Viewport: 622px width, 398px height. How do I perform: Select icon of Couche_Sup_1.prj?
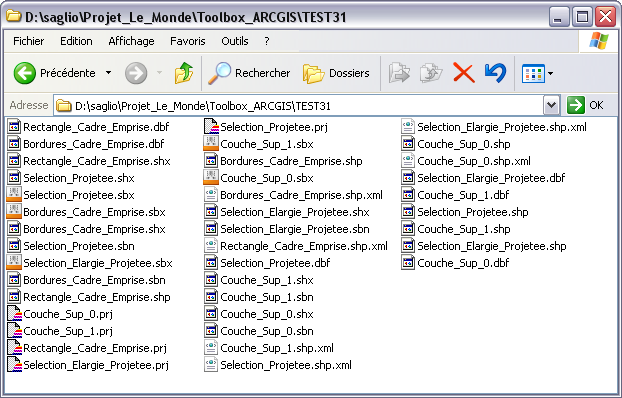point(15,331)
